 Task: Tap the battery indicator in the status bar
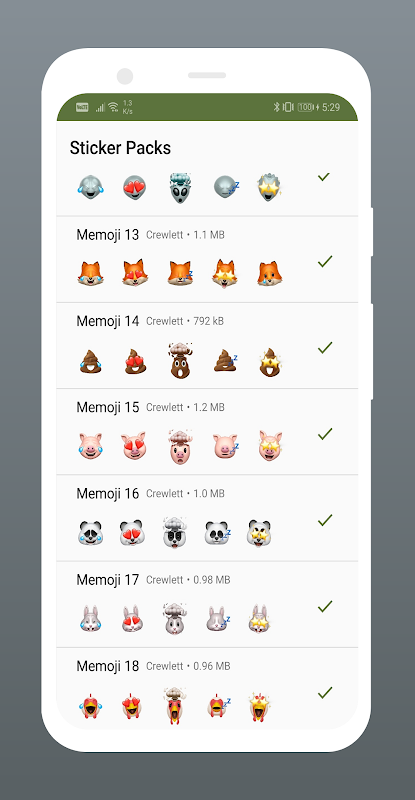[x=305, y=107]
